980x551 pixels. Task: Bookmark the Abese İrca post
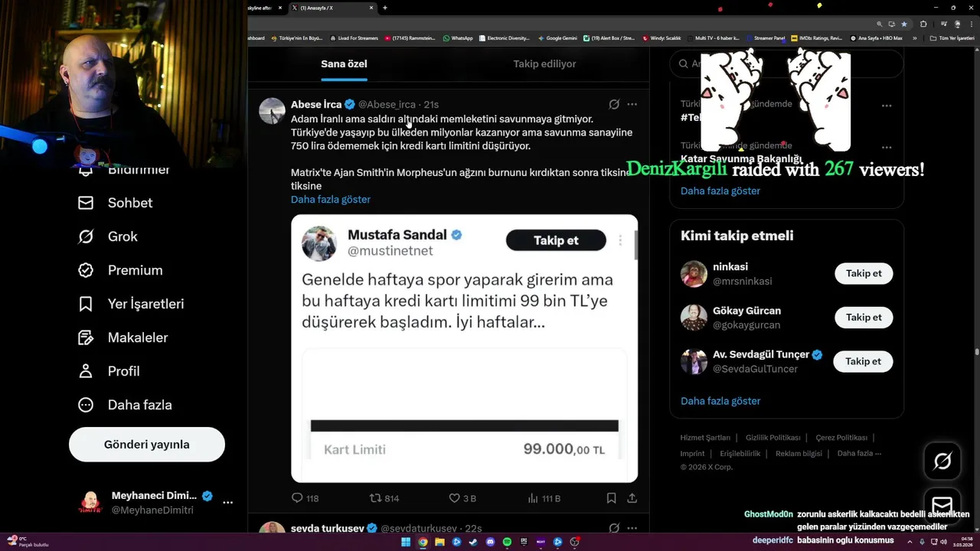(611, 498)
